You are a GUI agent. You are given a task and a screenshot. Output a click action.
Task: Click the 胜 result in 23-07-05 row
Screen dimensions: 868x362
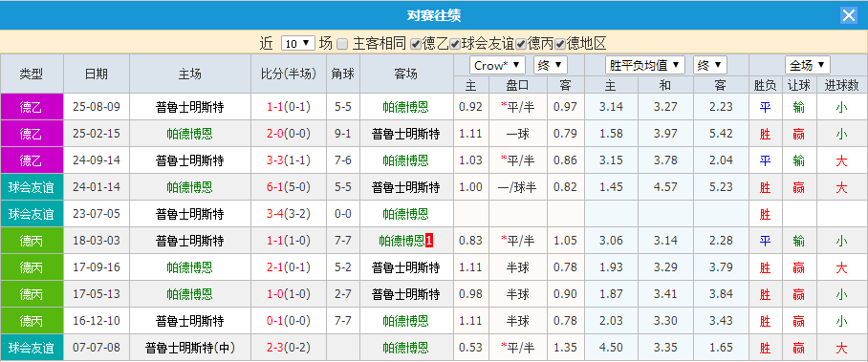click(765, 214)
